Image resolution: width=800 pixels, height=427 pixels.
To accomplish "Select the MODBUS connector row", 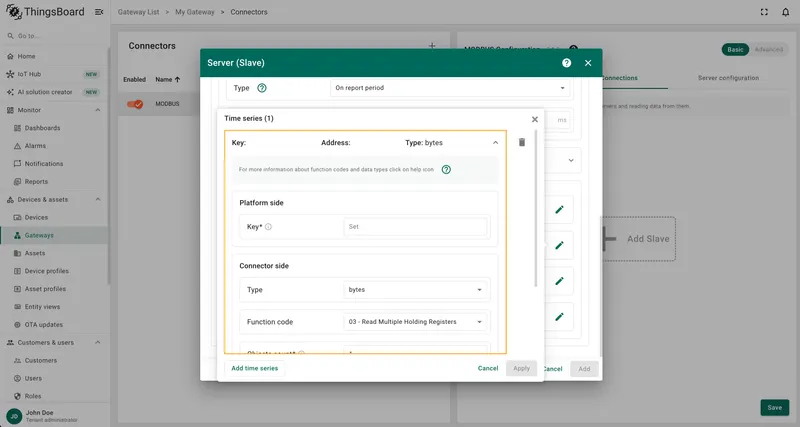I will click(x=159, y=104).
